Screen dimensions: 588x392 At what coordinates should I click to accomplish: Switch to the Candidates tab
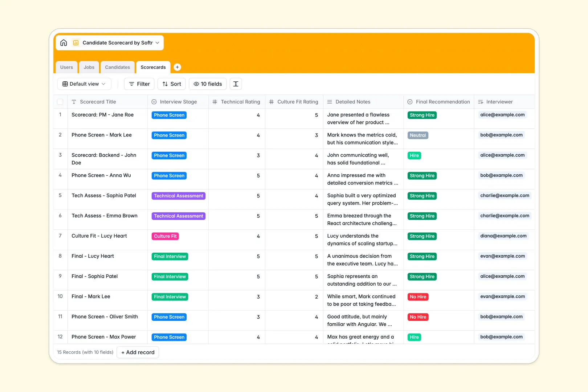coord(117,67)
